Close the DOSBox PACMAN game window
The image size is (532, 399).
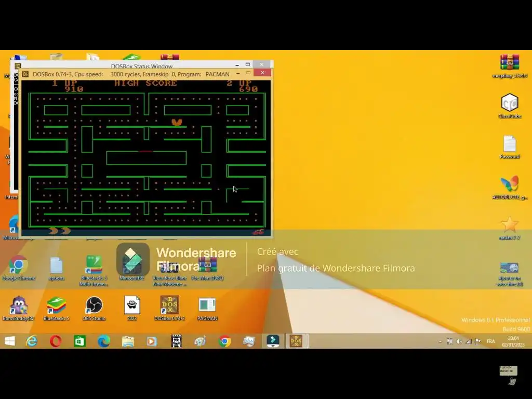tap(262, 73)
